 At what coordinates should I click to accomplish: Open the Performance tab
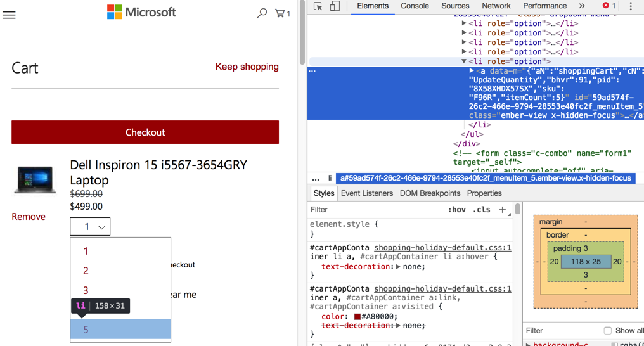click(x=544, y=6)
